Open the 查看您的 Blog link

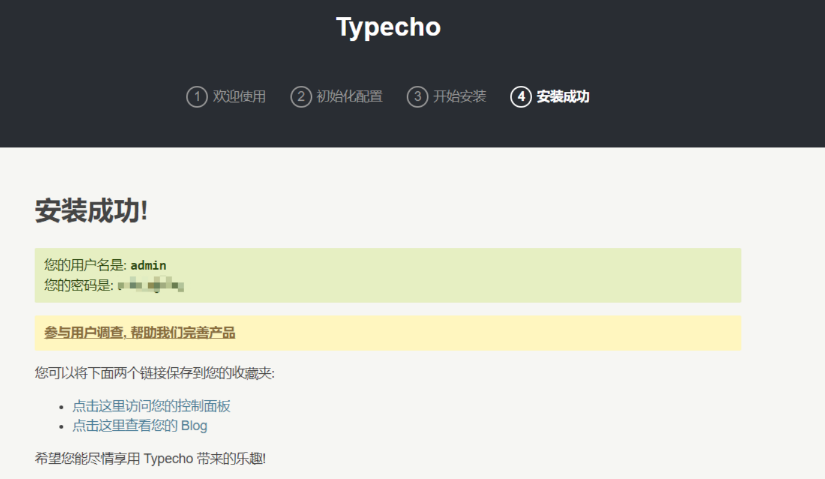click(140, 425)
